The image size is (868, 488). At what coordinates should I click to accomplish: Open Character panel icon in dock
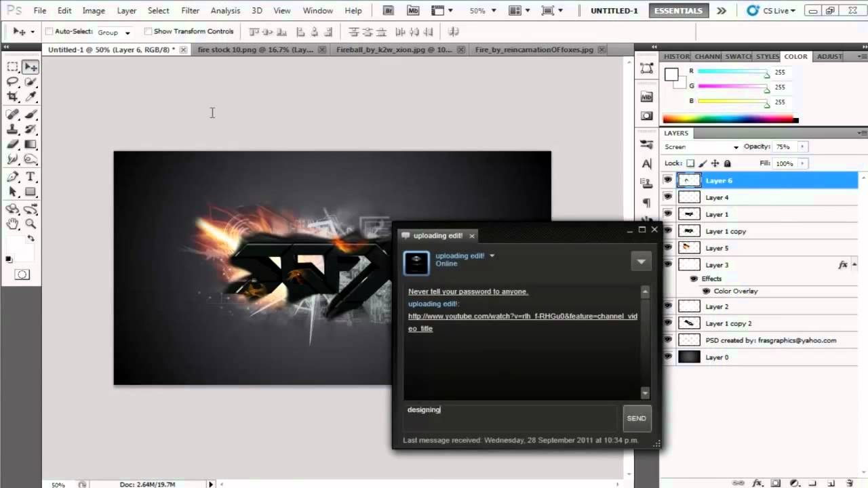tap(646, 163)
